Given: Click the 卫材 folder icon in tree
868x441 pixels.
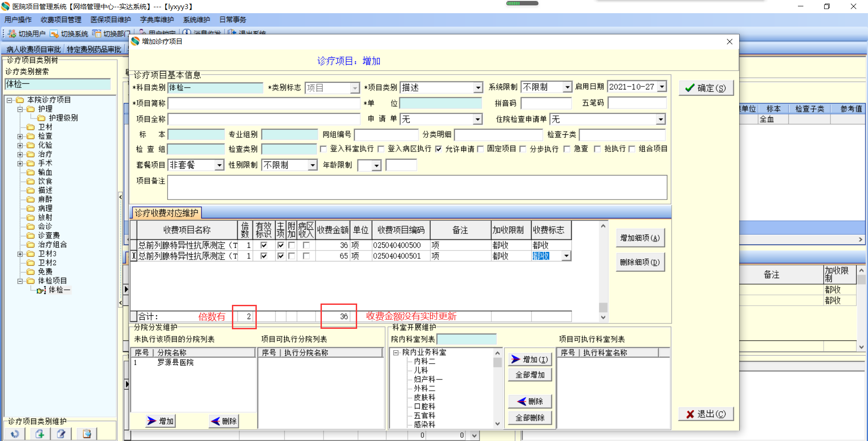Looking at the screenshot, I should [x=31, y=127].
